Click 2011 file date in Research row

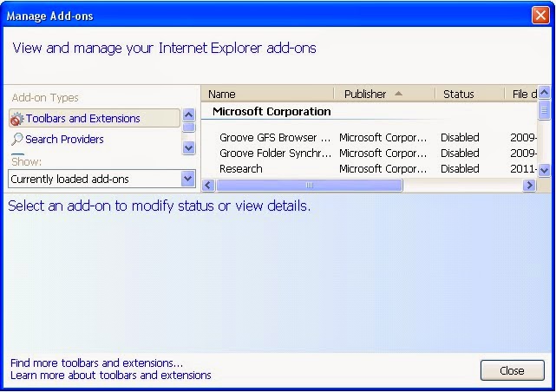point(523,169)
